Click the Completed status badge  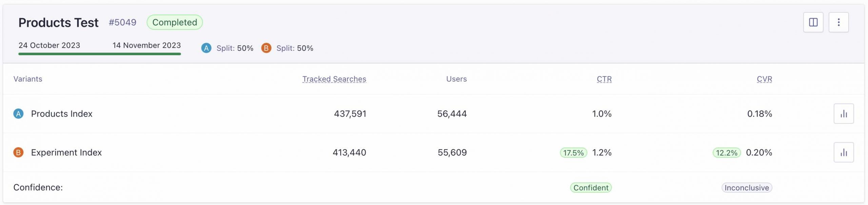pyautogui.click(x=174, y=22)
